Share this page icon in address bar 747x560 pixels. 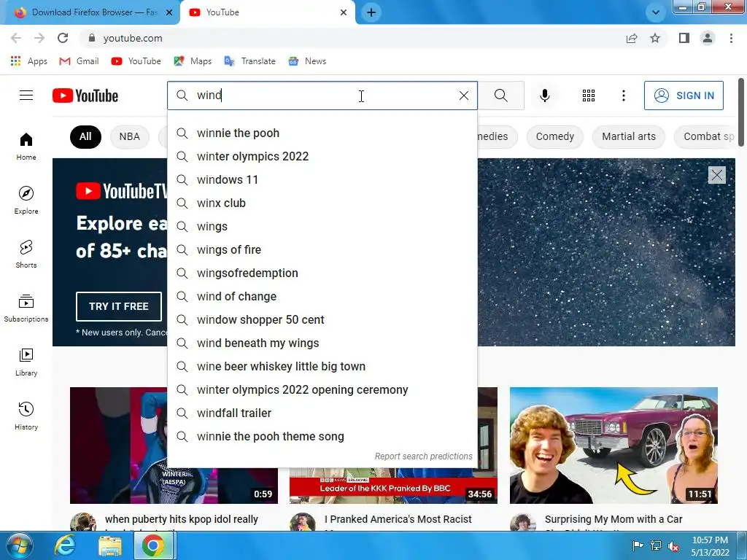coord(632,38)
